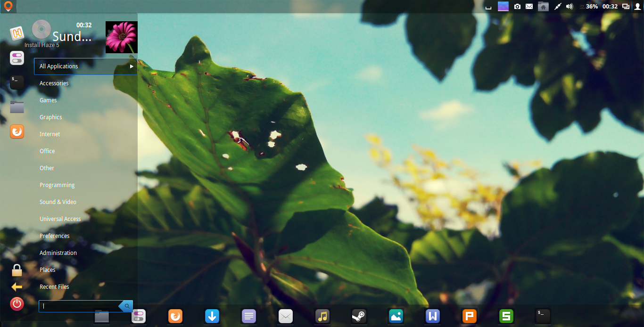Open Install Haze 5 disc icon

[41, 29]
